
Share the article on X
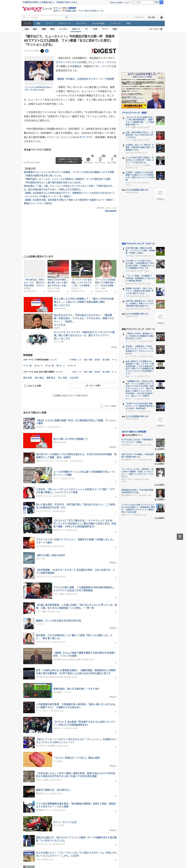[42, 51]
